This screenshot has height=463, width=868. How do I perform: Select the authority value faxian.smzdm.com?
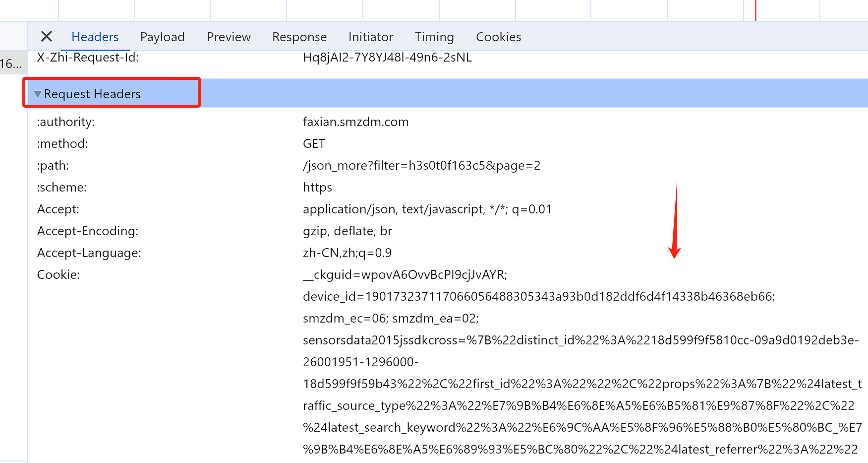[356, 122]
